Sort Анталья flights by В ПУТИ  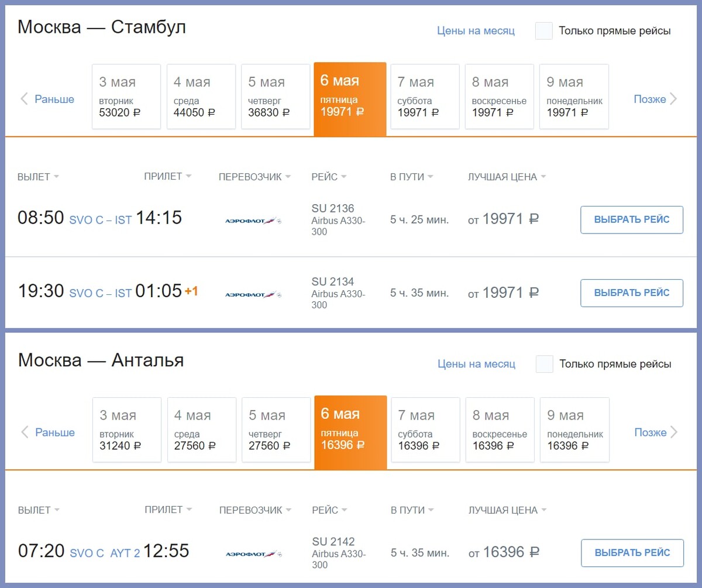[412, 510]
